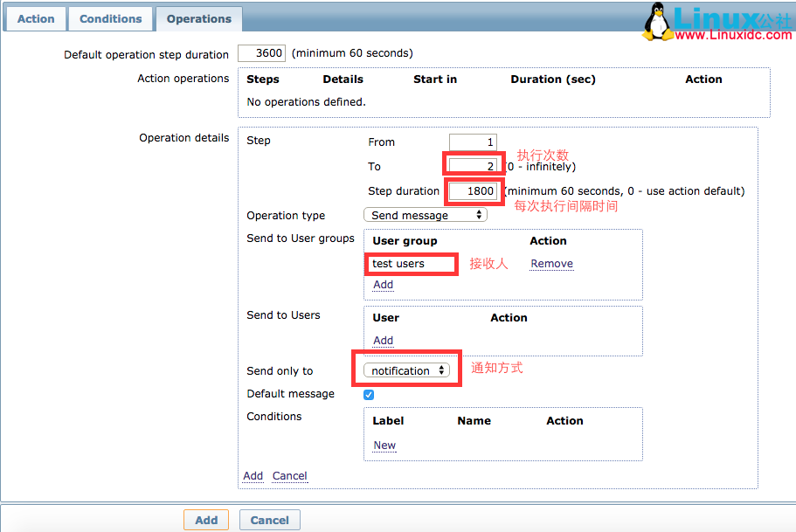Click the bottom Cancel button
This screenshot has height=532, width=796.
269,520
